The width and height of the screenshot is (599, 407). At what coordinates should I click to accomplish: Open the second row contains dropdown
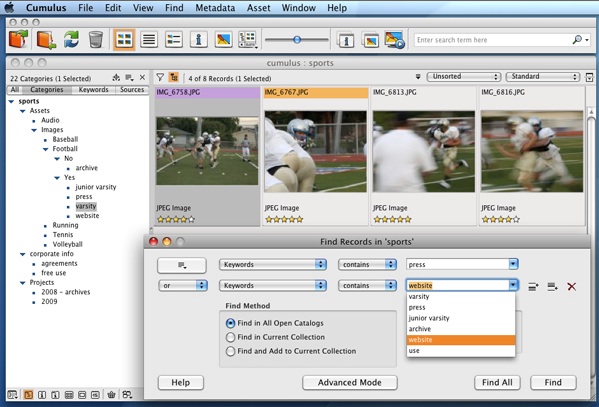tap(367, 285)
